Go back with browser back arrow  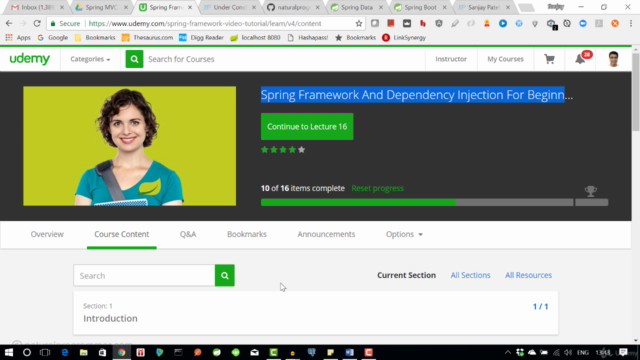tap(9, 23)
